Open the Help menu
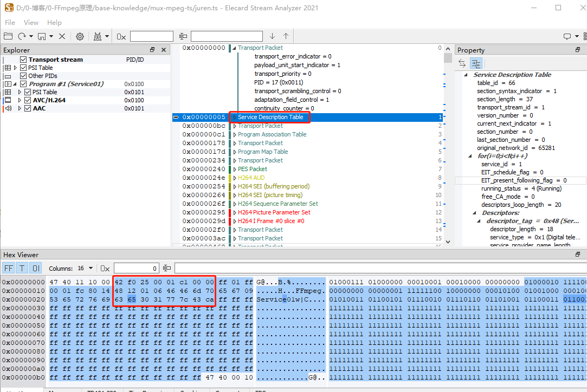The width and height of the screenshot is (587, 392). click(x=54, y=23)
